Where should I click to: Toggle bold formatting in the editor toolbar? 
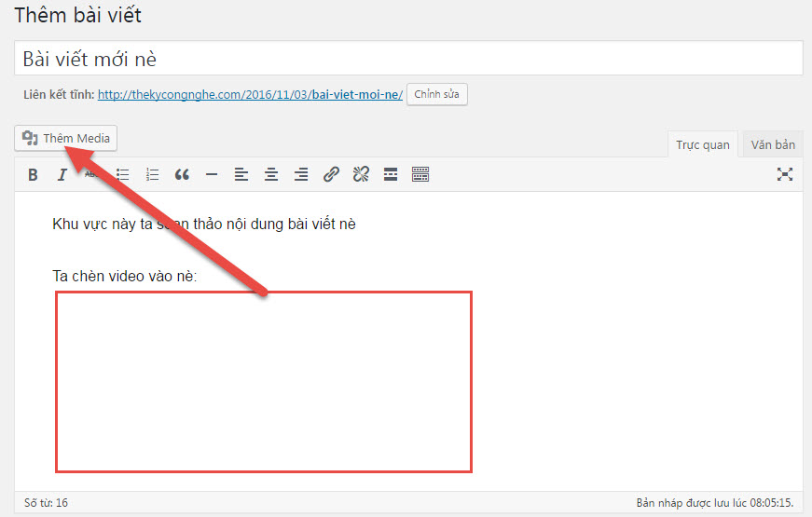pyautogui.click(x=33, y=174)
